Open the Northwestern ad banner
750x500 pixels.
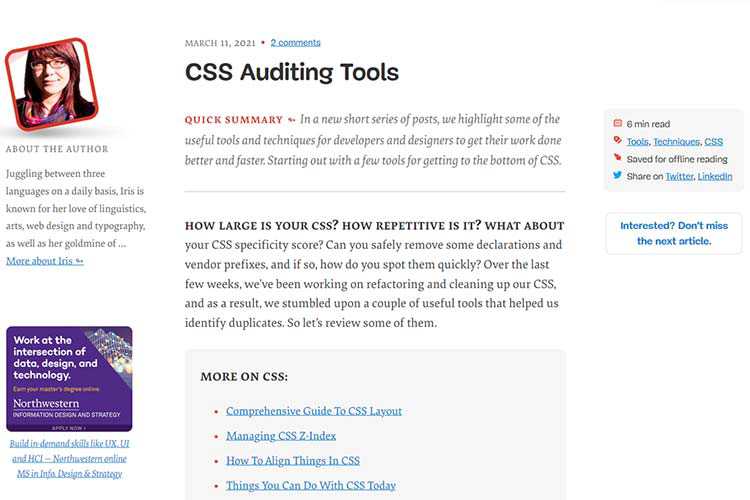69,378
